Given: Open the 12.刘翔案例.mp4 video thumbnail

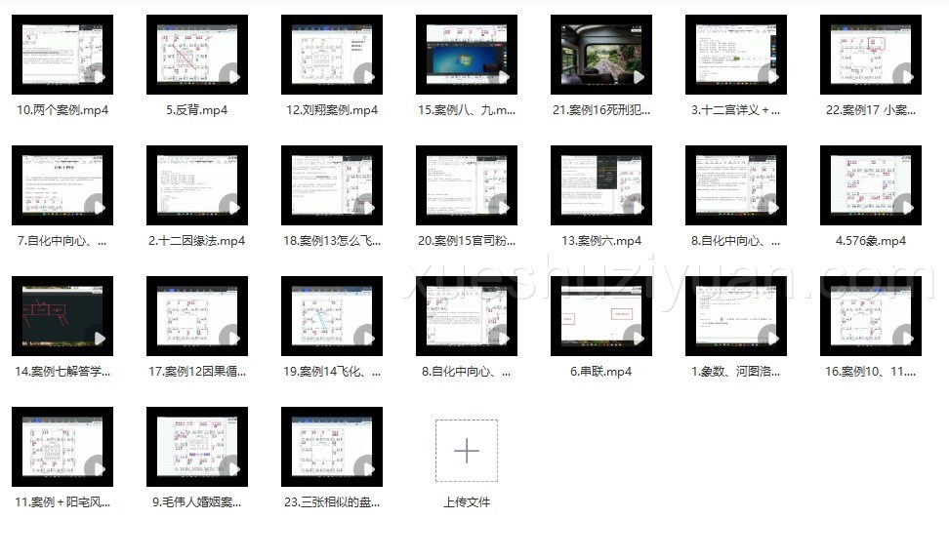Looking at the screenshot, I should click(x=332, y=55).
